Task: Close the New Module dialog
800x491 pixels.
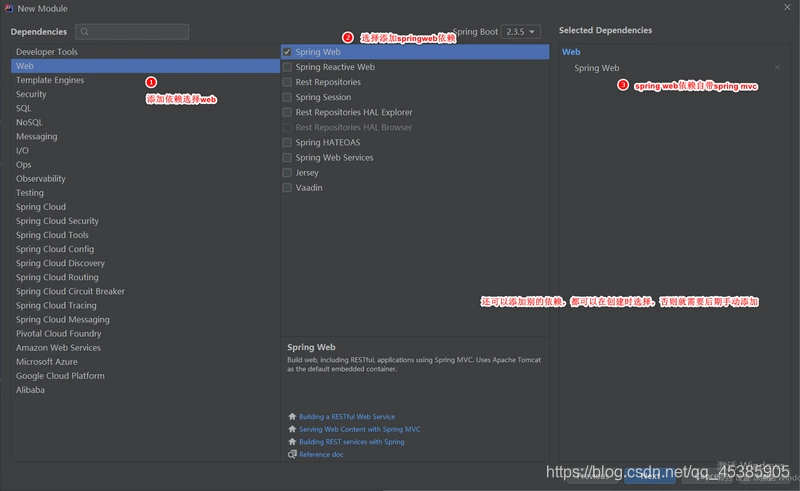Action: [x=787, y=7]
